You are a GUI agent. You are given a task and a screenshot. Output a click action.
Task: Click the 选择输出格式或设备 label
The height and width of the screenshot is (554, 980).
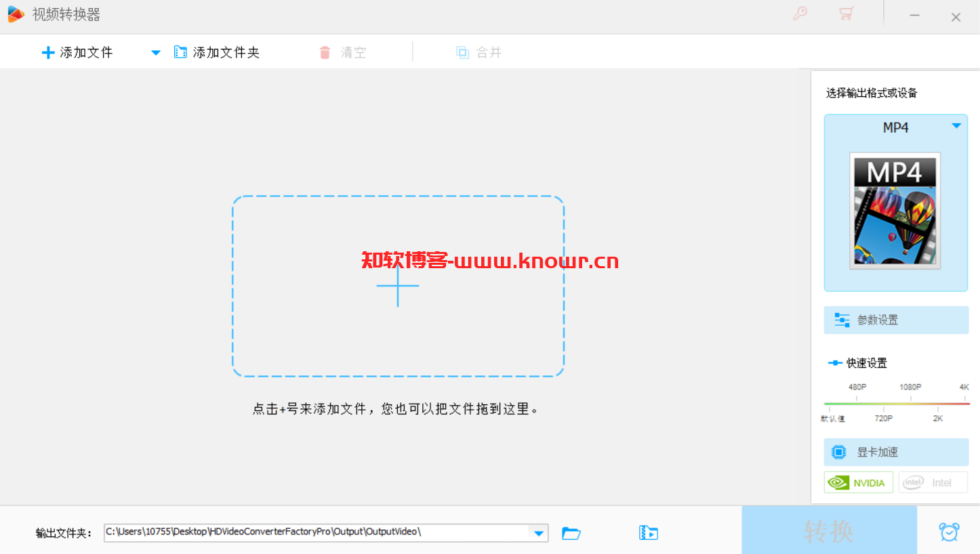(872, 93)
